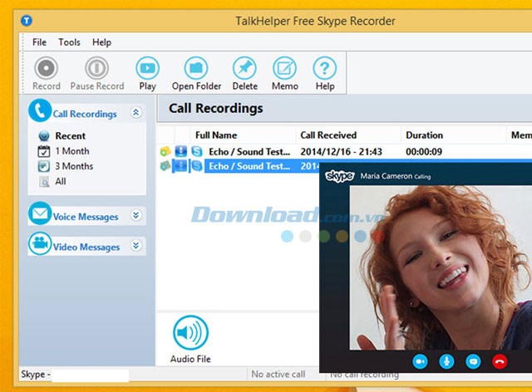Click the Video Messages camera icon
Screen dimensions: 532x392
tap(40, 243)
